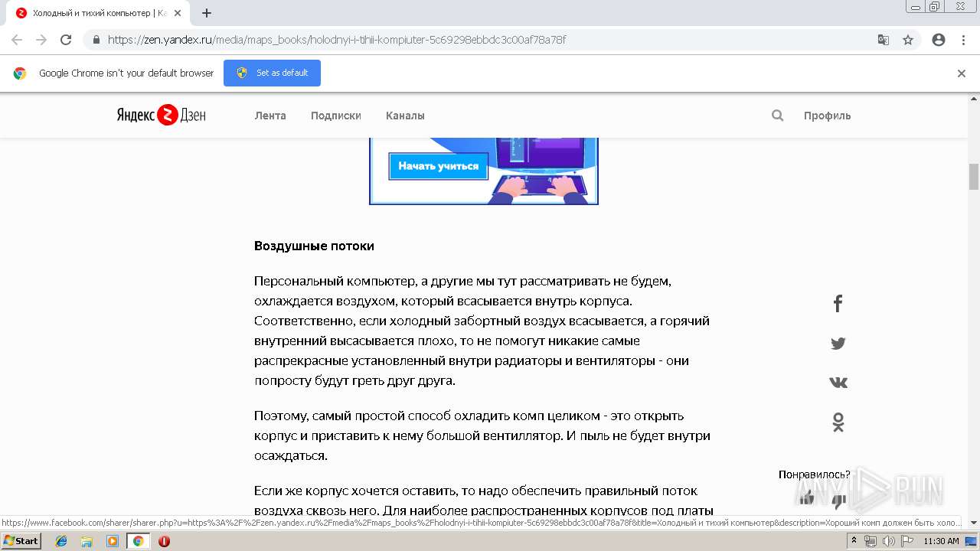Click Set as default button
The image size is (980, 551).
pos(272,73)
